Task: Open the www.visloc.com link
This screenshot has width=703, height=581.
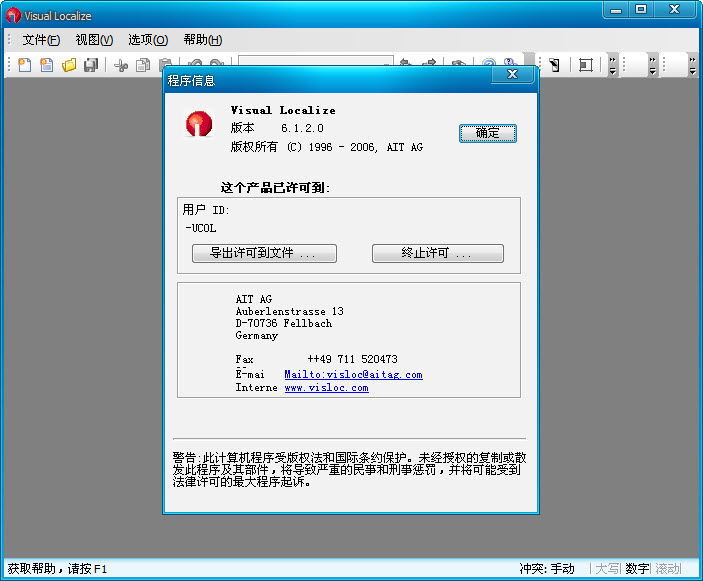Action: click(x=326, y=388)
